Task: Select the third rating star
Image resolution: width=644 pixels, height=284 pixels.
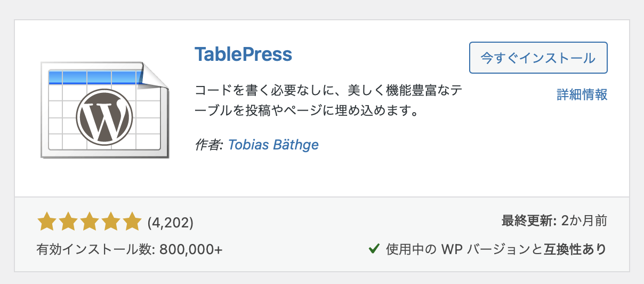Action: click(89, 222)
